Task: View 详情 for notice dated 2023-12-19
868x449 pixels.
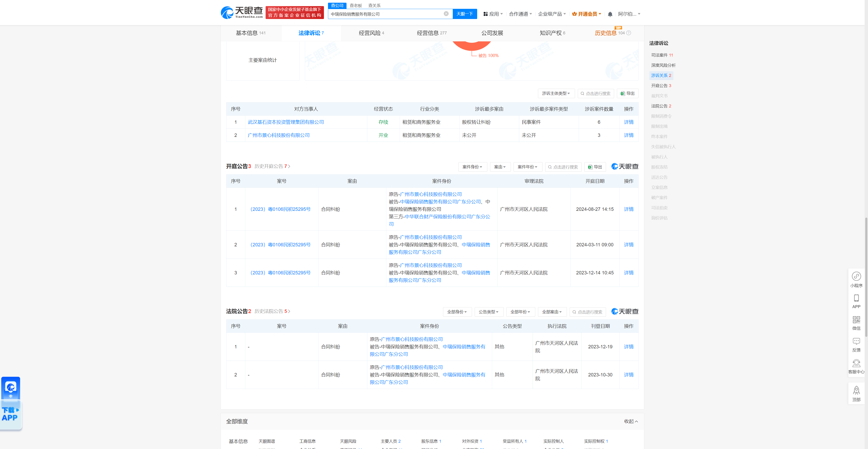Action: coord(628,347)
